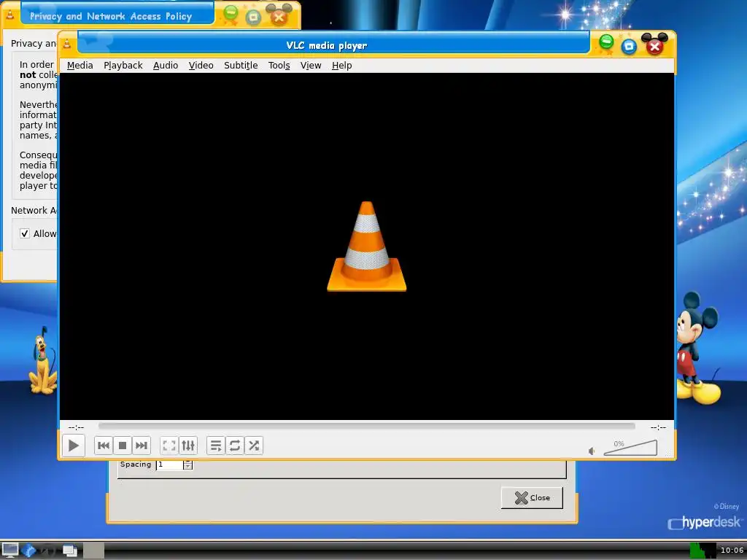Click the remaining time label right of the seek bar

659,427
